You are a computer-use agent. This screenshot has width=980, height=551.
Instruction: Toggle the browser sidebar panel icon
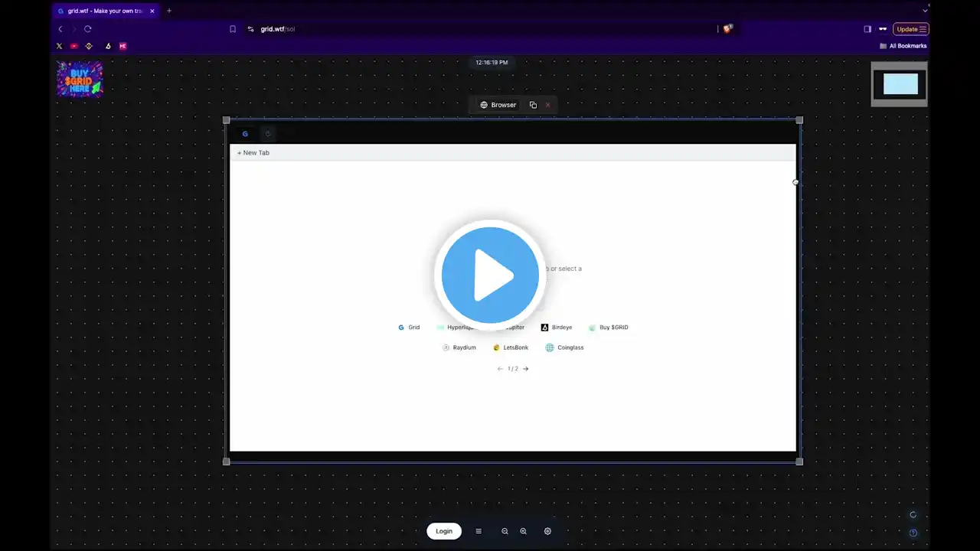(867, 29)
